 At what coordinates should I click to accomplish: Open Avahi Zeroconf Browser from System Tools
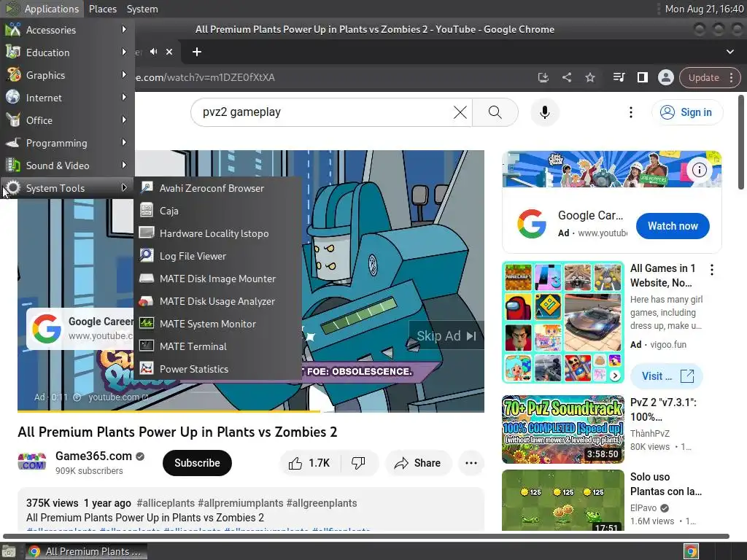tap(217, 188)
